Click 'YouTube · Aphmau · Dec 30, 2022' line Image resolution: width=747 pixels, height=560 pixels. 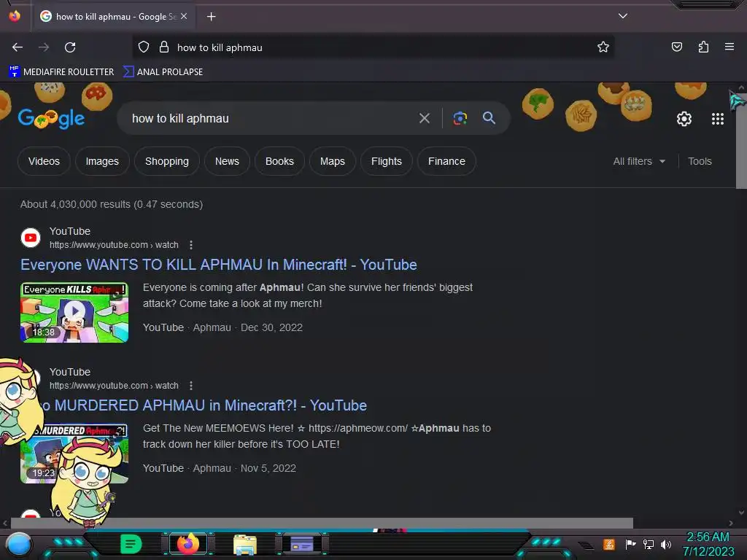(x=222, y=327)
